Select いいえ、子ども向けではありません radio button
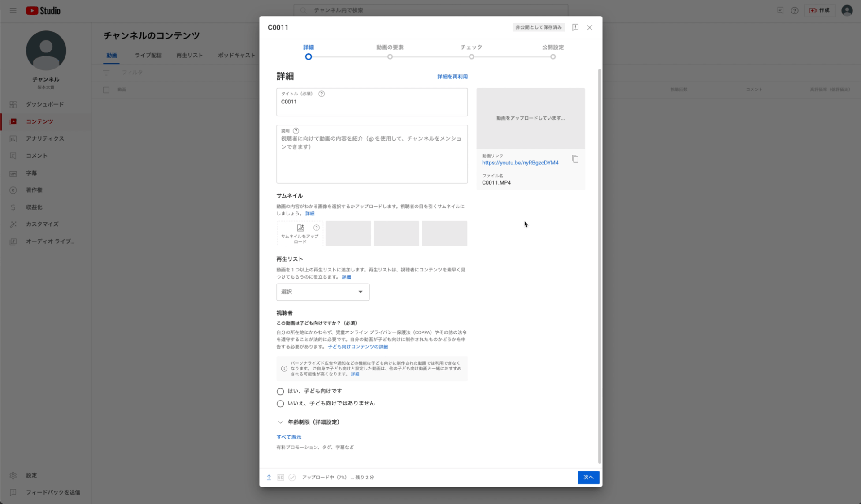This screenshot has width=861, height=504. 280,404
